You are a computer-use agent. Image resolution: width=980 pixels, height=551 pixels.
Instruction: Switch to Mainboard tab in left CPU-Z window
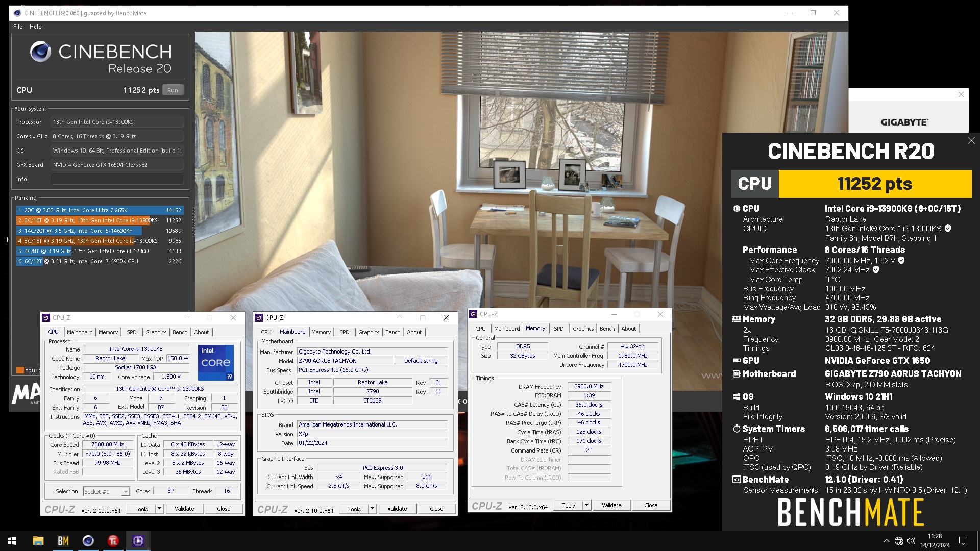80,332
